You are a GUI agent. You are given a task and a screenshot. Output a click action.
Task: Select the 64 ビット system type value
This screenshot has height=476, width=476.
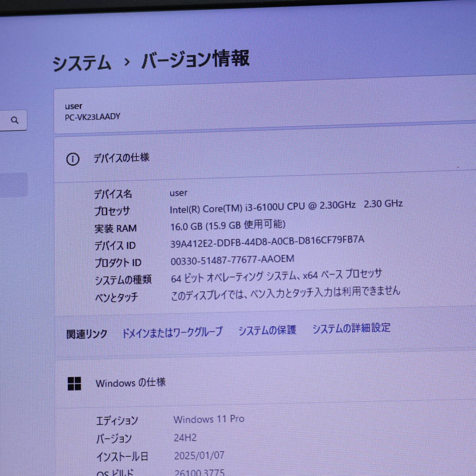(x=276, y=276)
